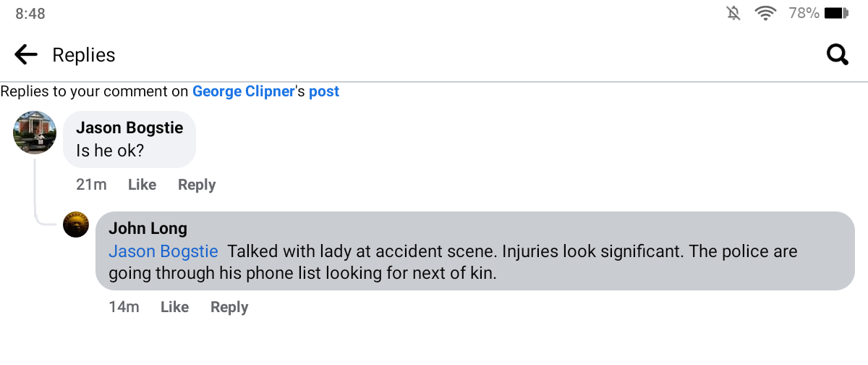Tap Jason Bogstie's name on comment
The image size is (868, 365).
[x=129, y=128]
